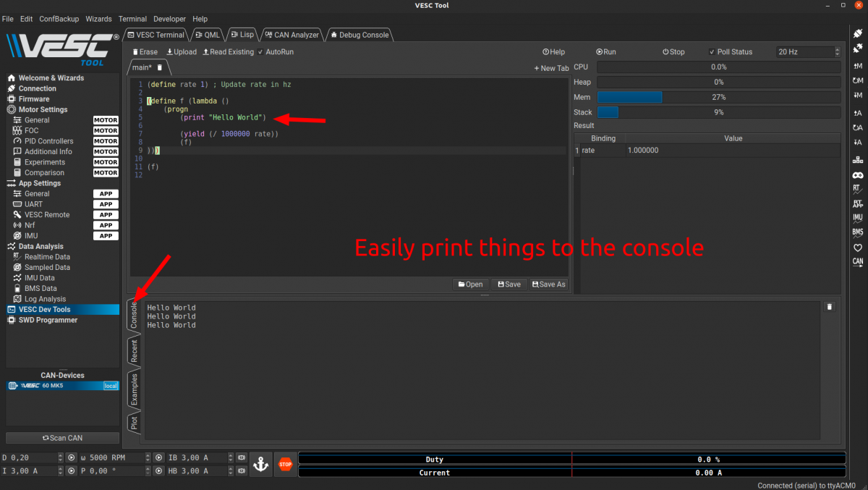Viewport: 868px width, 490px height.
Task: Click the Scan CAN button
Action: point(62,438)
